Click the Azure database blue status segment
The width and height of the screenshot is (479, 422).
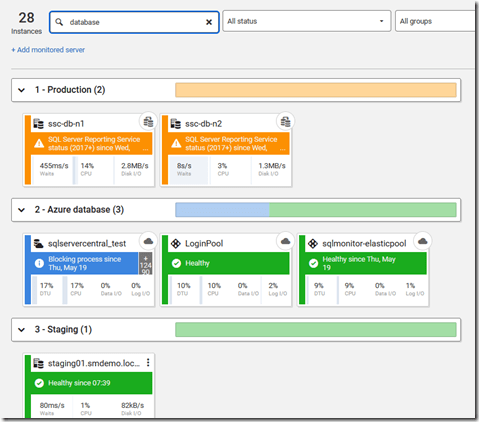222,210
